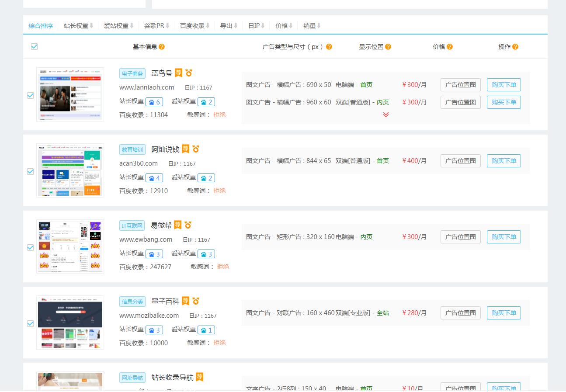
Task: Click the 站长权重 paw badge for 易微帮
Action: click(154, 254)
